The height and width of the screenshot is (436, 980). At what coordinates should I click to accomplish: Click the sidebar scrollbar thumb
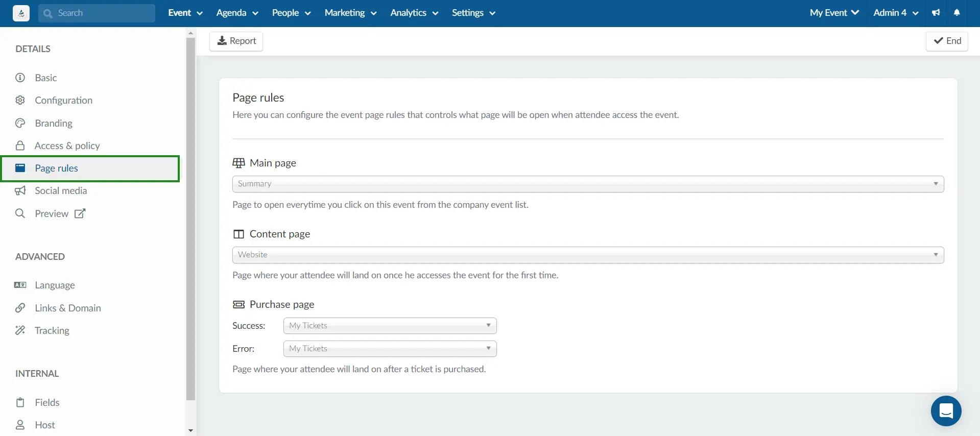(190, 219)
